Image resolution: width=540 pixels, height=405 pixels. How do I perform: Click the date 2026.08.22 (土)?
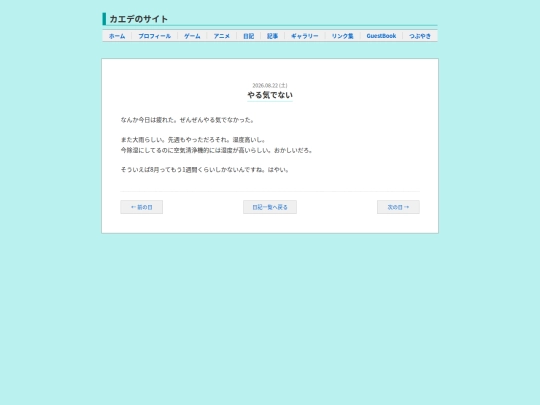click(270, 85)
